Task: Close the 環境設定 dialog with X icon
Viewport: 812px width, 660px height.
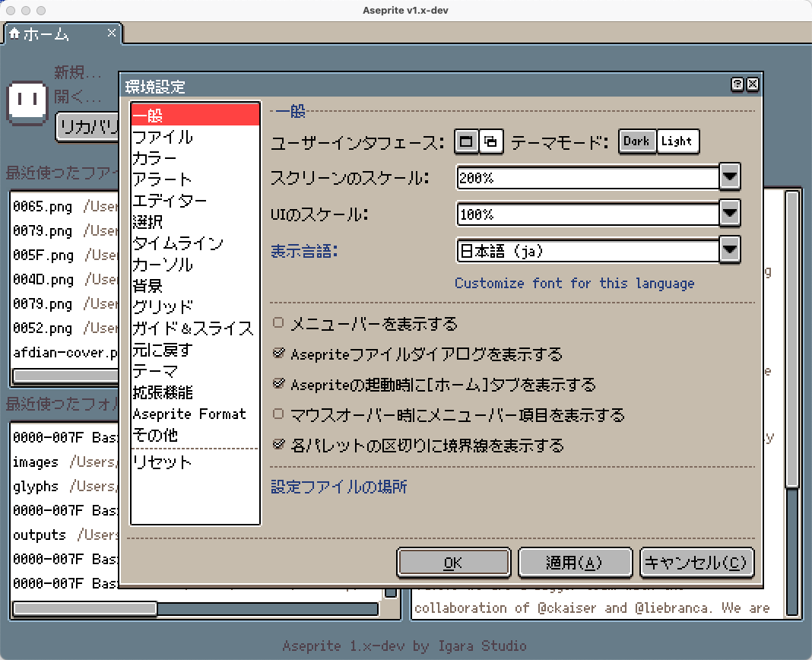Action: click(753, 84)
